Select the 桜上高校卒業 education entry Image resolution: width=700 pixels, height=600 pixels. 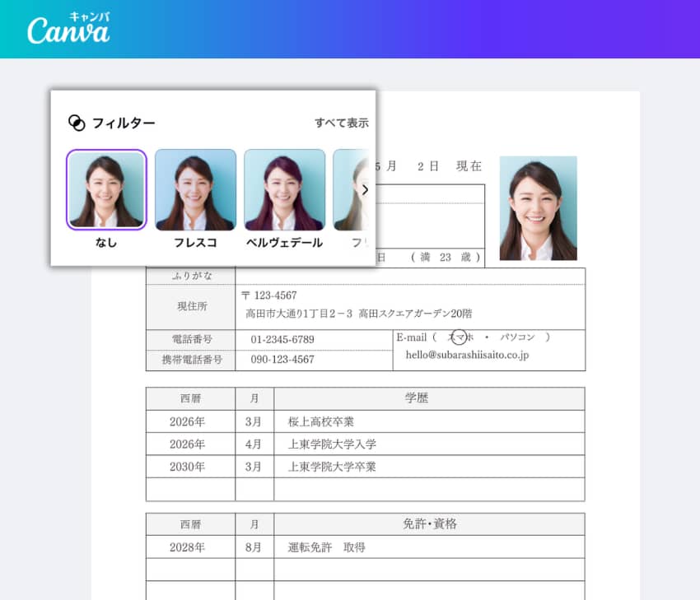[321, 421]
